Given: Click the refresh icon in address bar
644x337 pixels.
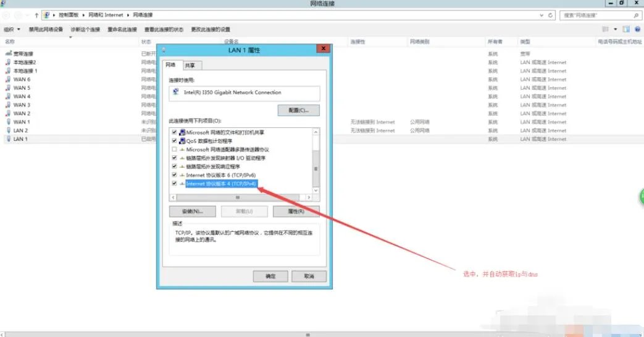Looking at the screenshot, I should (x=550, y=15).
